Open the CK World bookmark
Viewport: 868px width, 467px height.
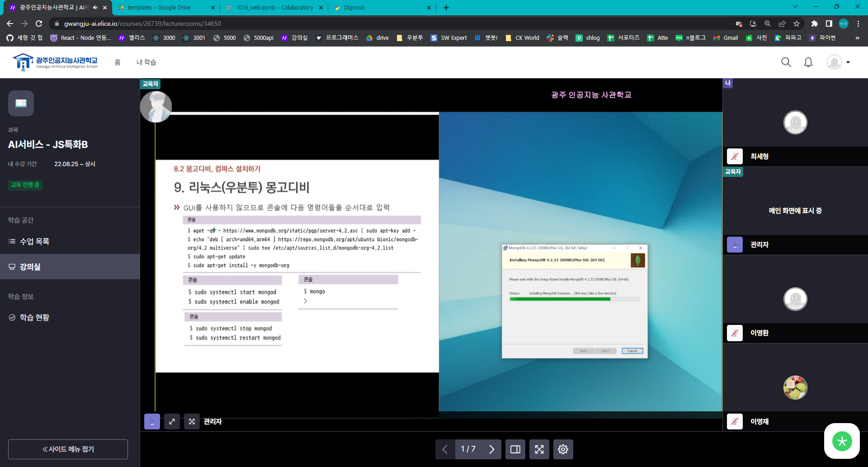coord(522,38)
